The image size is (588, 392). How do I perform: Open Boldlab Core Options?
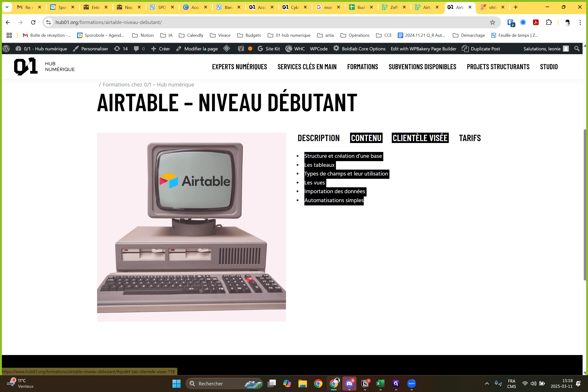tap(359, 49)
